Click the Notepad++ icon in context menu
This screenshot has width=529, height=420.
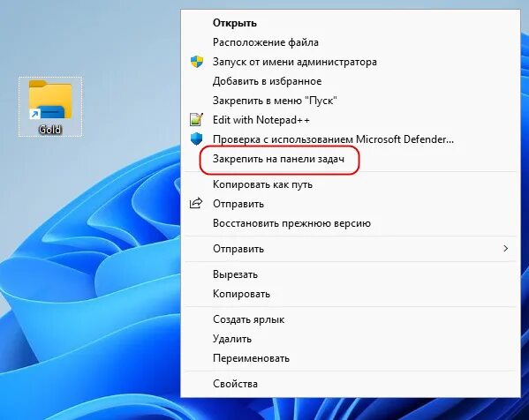(x=196, y=120)
